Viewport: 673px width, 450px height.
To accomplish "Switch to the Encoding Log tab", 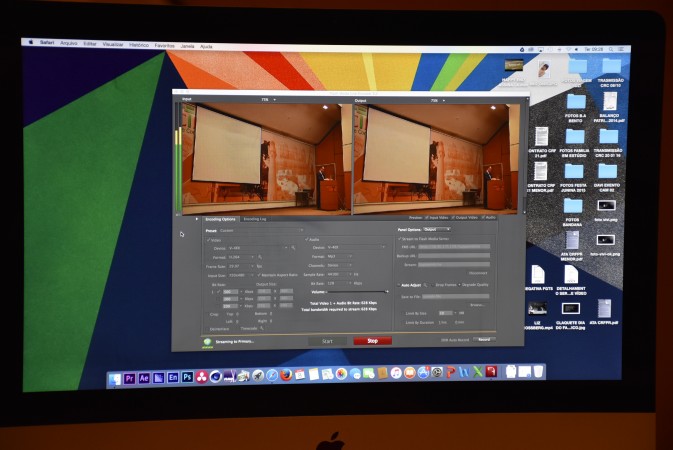I will click(x=255, y=219).
